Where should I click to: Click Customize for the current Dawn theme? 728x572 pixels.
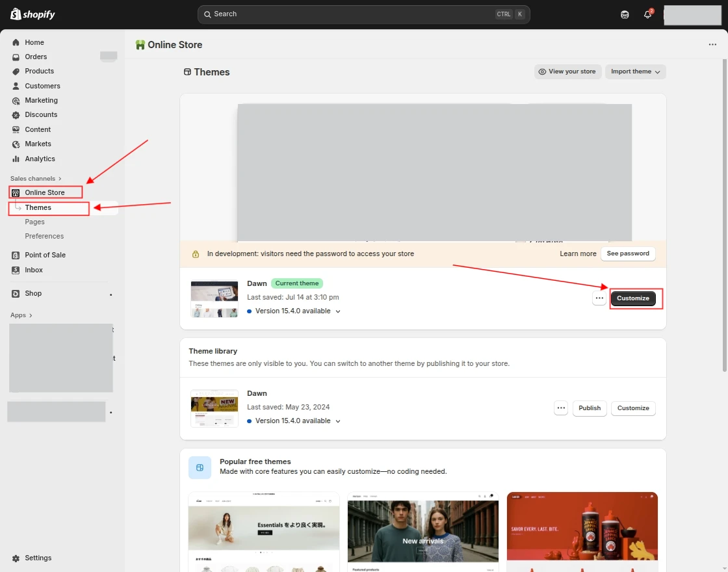point(633,298)
